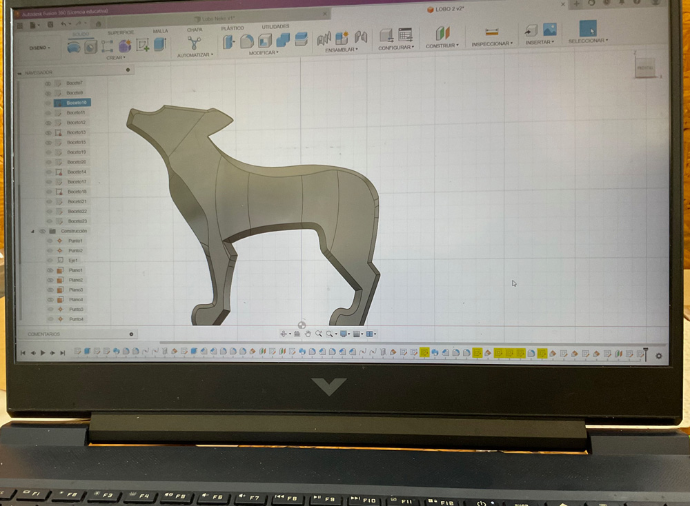This screenshot has height=506, width=690.
Task: Expand the MODIFICAR dropdown menu
Action: click(x=264, y=53)
